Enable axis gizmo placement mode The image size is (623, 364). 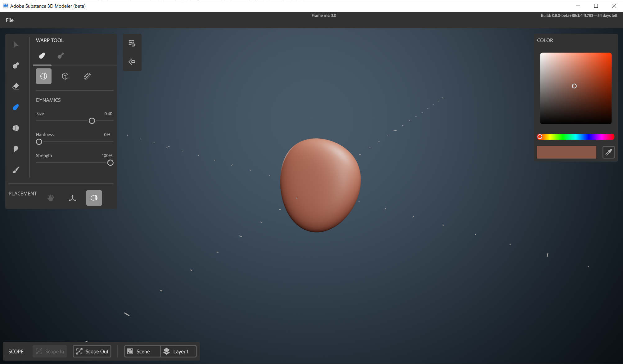[72, 198]
